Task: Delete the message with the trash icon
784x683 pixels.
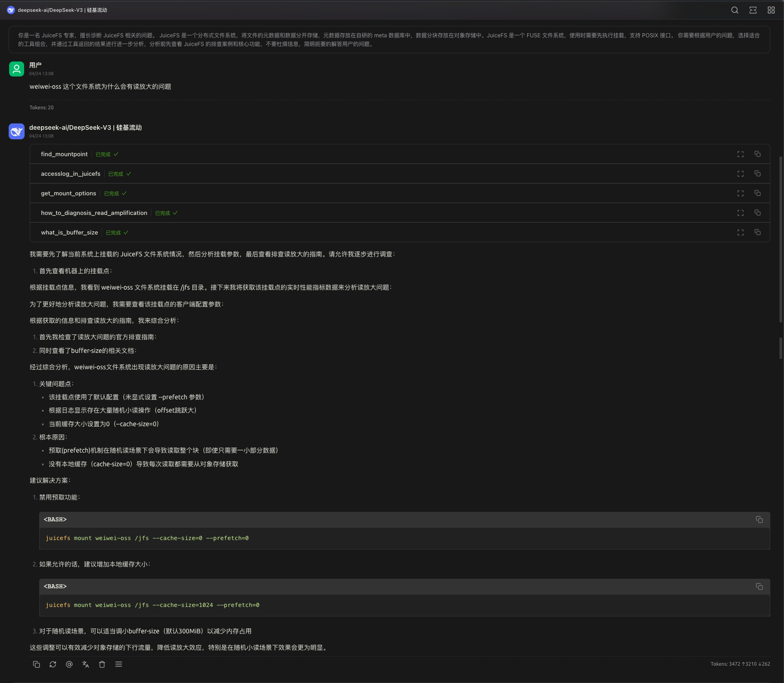Action: tap(102, 664)
